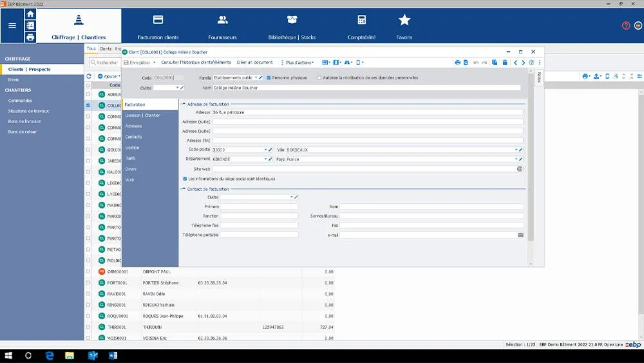
Task: Delete the client record with trash icon
Action: click(505, 63)
